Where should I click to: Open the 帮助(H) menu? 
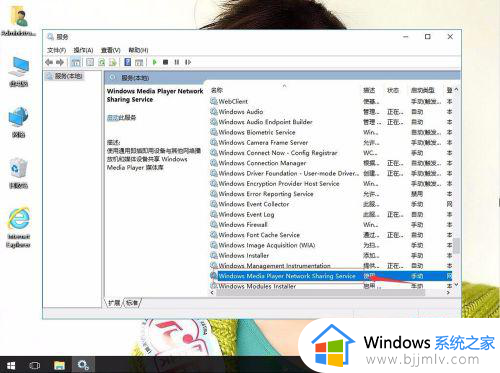[138, 50]
